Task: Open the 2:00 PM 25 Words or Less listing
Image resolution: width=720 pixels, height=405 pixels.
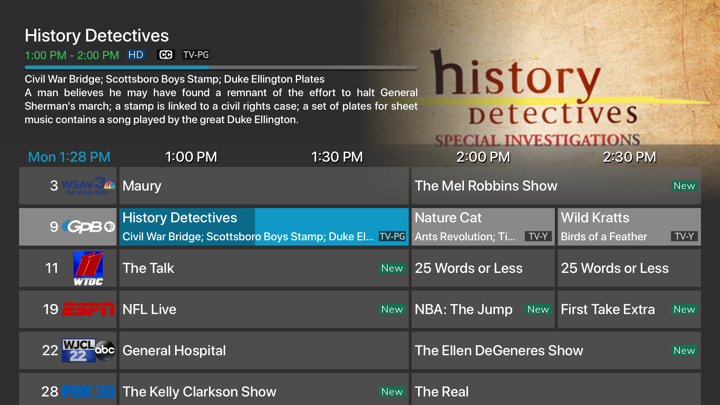Action: pyautogui.click(x=483, y=268)
